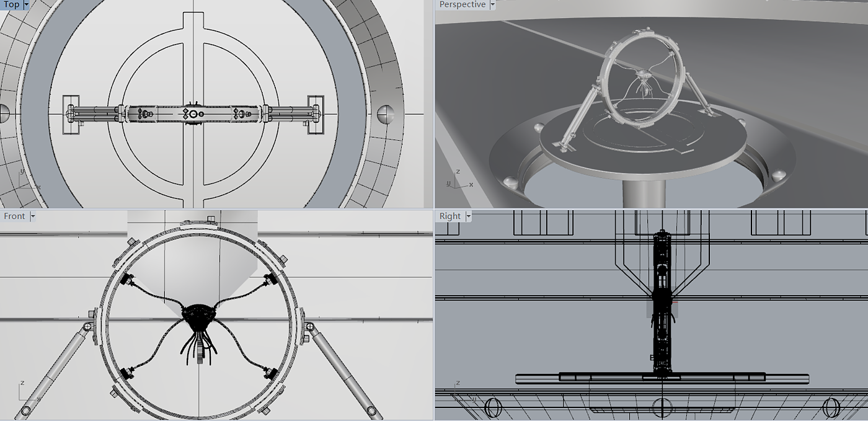This screenshot has width=868, height=421.
Task: Expand the Right viewport dropdown arrow
Action: point(469,216)
